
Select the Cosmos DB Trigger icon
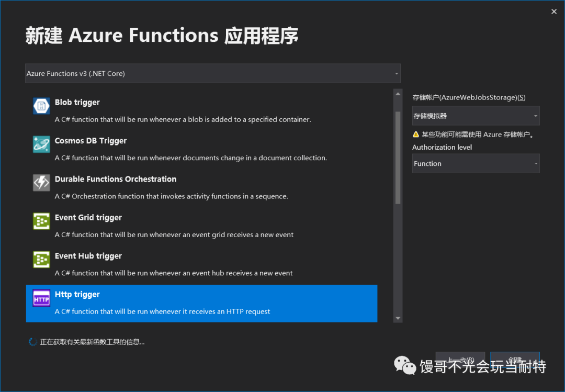(x=41, y=144)
